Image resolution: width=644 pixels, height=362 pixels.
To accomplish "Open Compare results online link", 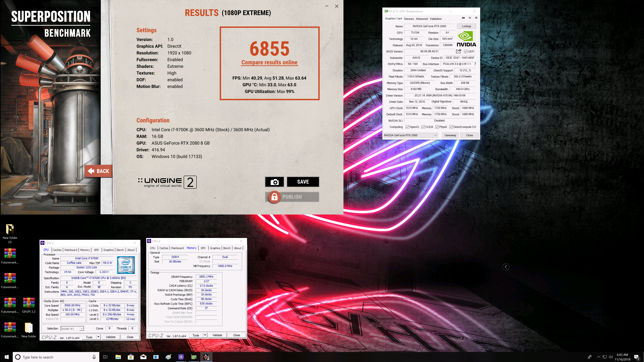I will tap(269, 63).
